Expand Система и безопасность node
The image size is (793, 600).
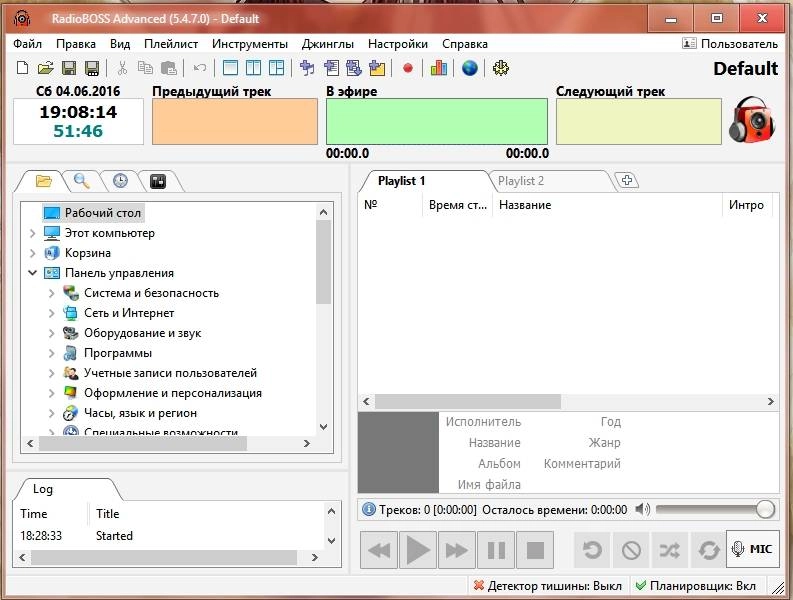coord(52,293)
